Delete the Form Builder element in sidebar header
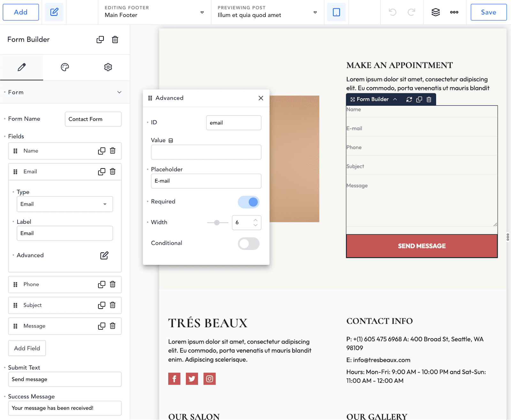 point(115,40)
